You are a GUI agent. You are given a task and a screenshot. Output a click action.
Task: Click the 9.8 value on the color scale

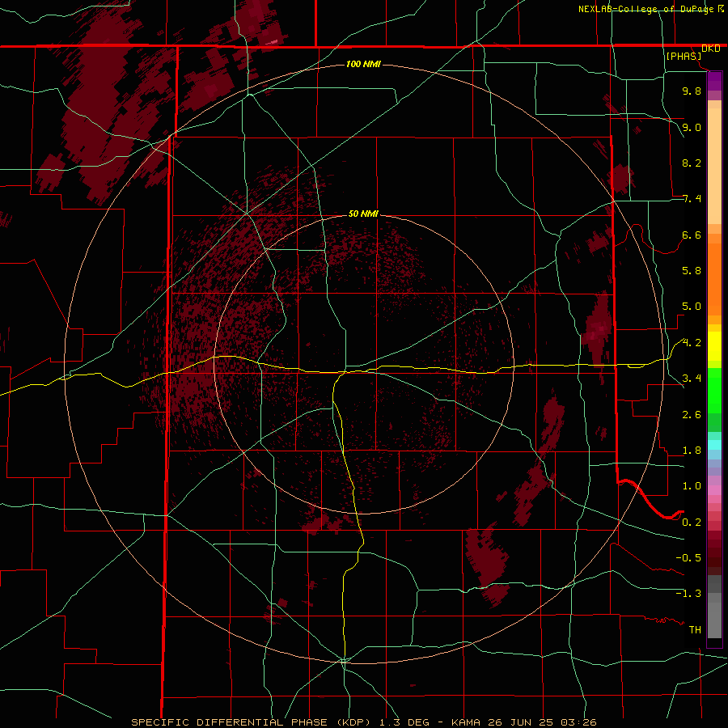[692, 91]
